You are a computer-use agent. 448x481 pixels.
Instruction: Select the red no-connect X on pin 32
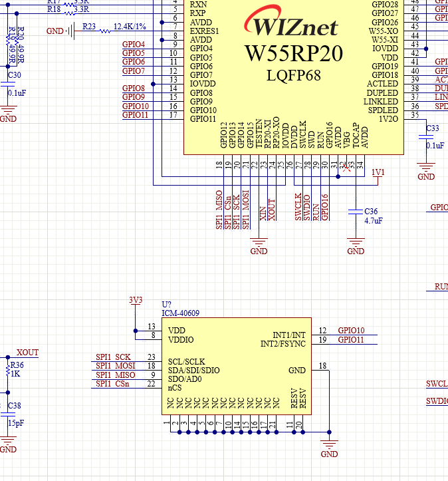[x=346, y=168]
